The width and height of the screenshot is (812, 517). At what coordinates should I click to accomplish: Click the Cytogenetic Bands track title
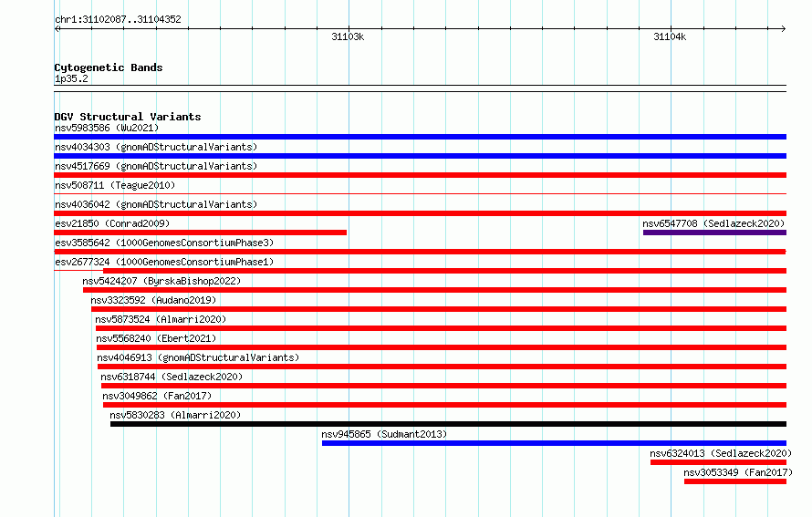[109, 67]
